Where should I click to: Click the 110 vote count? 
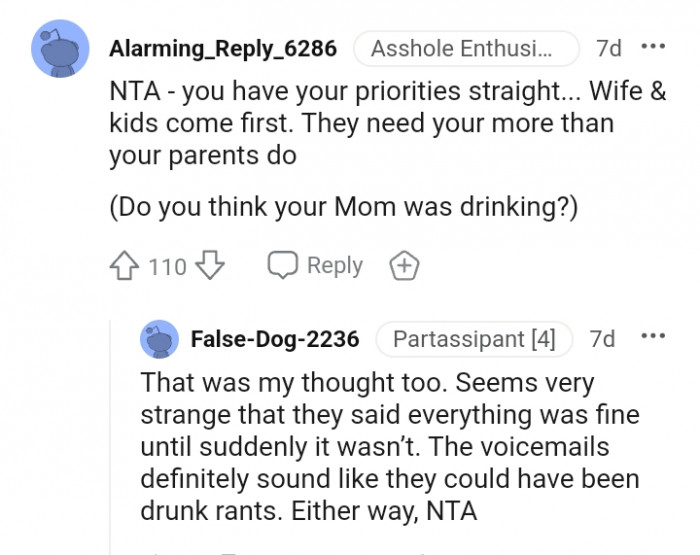click(167, 266)
